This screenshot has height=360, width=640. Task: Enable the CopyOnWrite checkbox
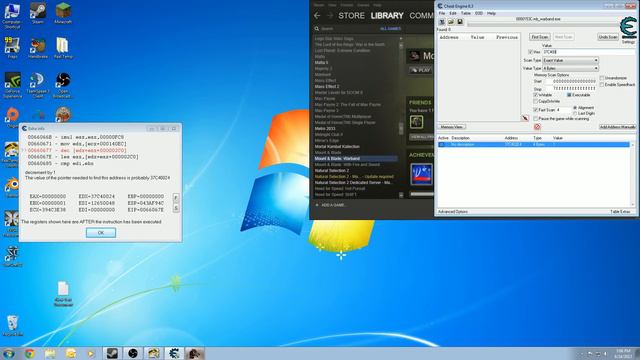[536, 101]
